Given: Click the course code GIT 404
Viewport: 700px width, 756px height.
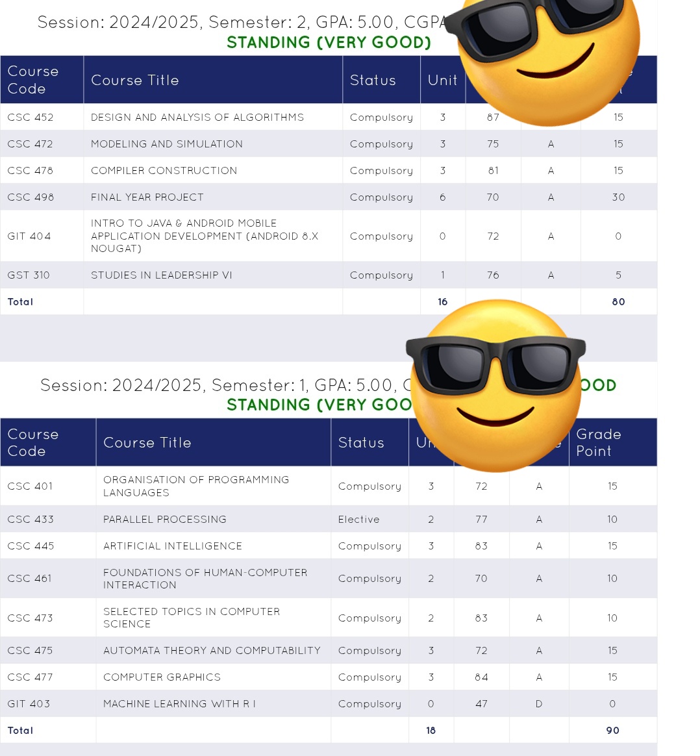Looking at the screenshot, I should point(29,236).
